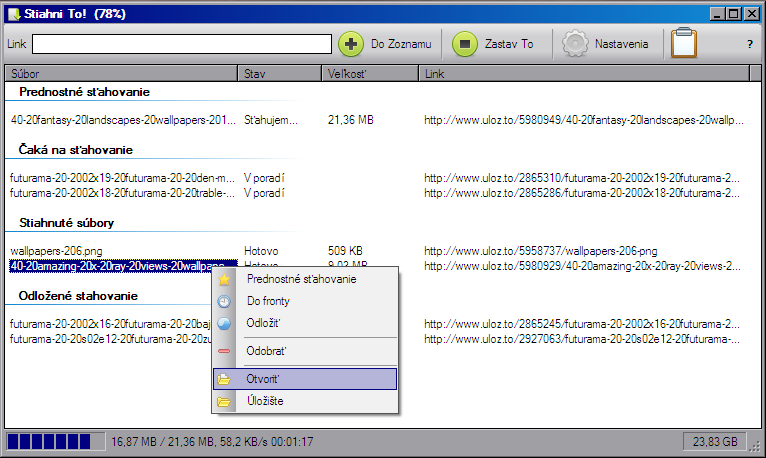766x458 pixels.
Task: Select the highlighted 40-20amazing-20x-20ray file
Action: (123, 266)
